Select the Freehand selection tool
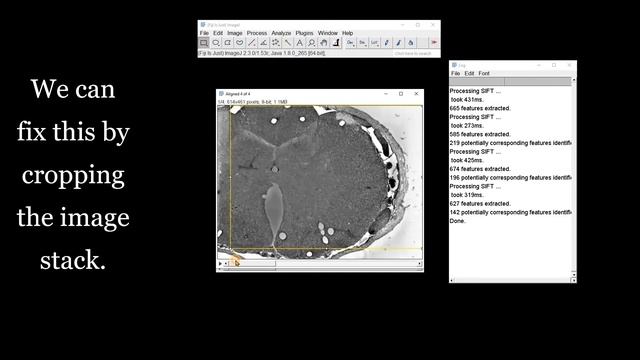 240,43
